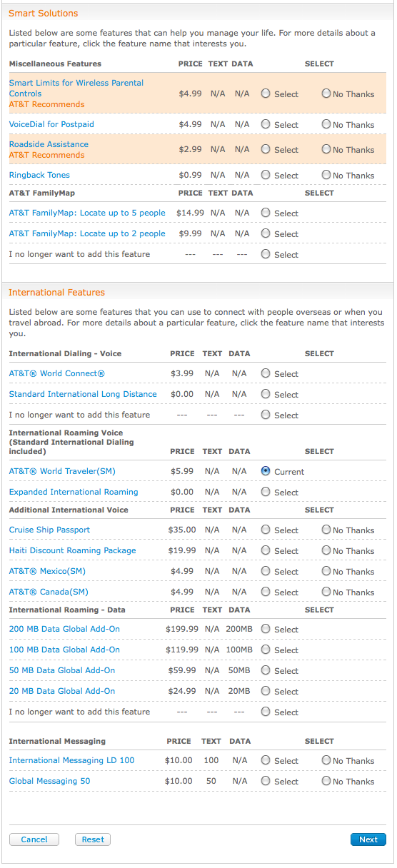Open AT&T World Traveler feature details
Image resolution: width=397 pixels, height=868 pixels.
(x=62, y=471)
